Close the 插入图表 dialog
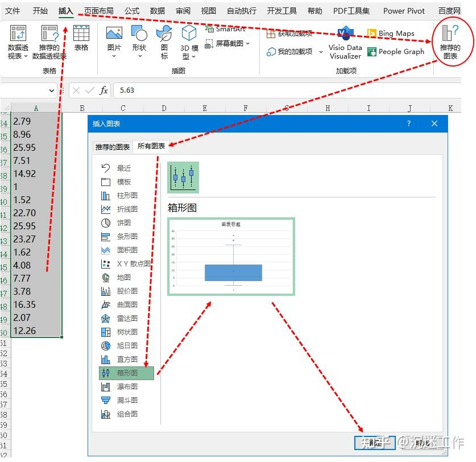The width and height of the screenshot is (476, 462). 434,123
